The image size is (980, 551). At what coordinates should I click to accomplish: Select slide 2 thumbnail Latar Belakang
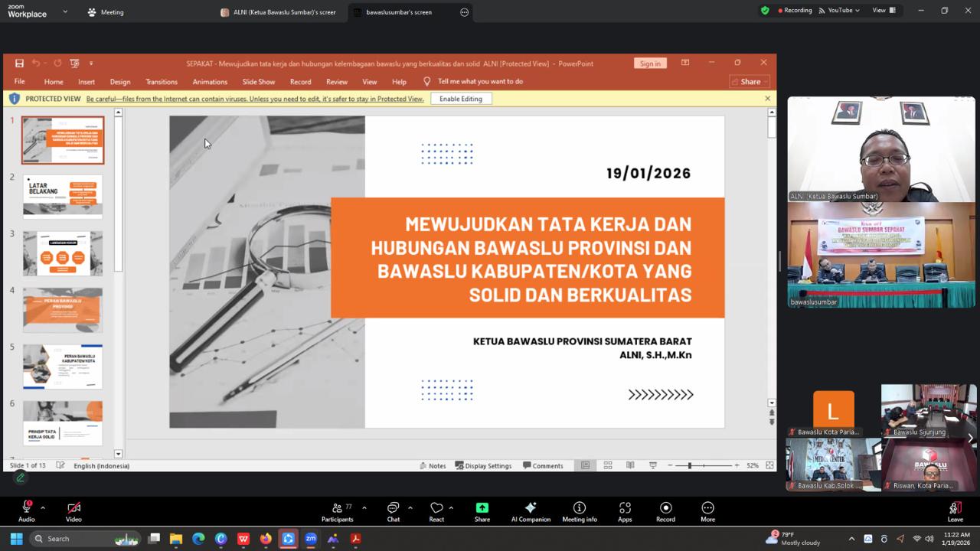tap(63, 197)
